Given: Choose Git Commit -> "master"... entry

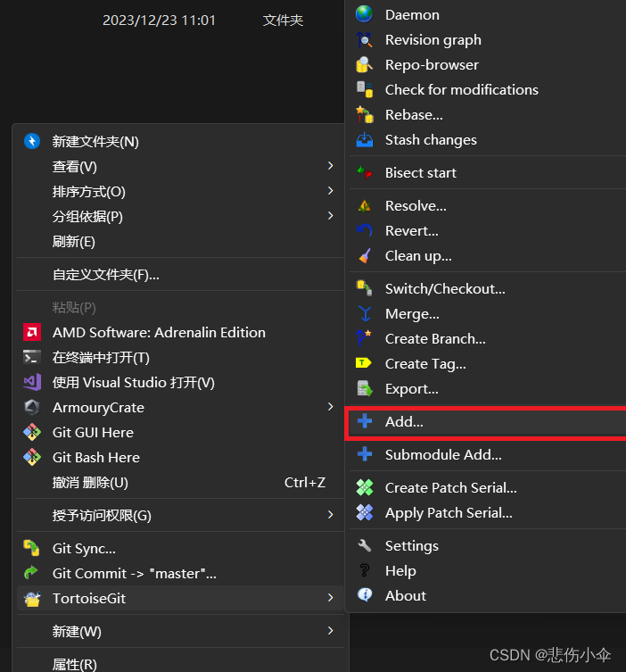Looking at the screenshot, I should pos(180,574).
